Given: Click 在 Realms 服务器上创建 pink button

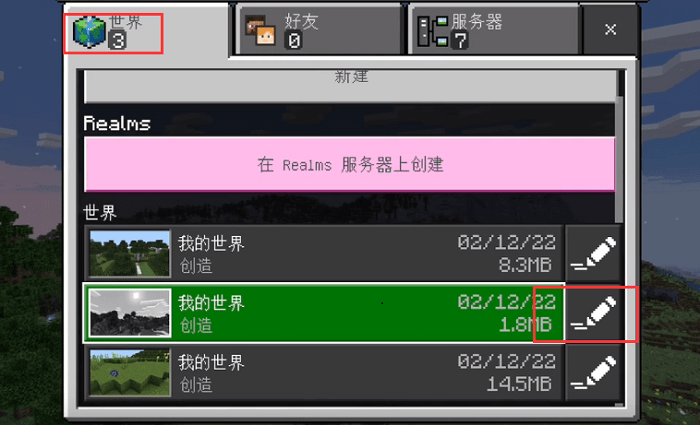Looking at the screenshot, I should pyautogui.click(x=350, y=165).
